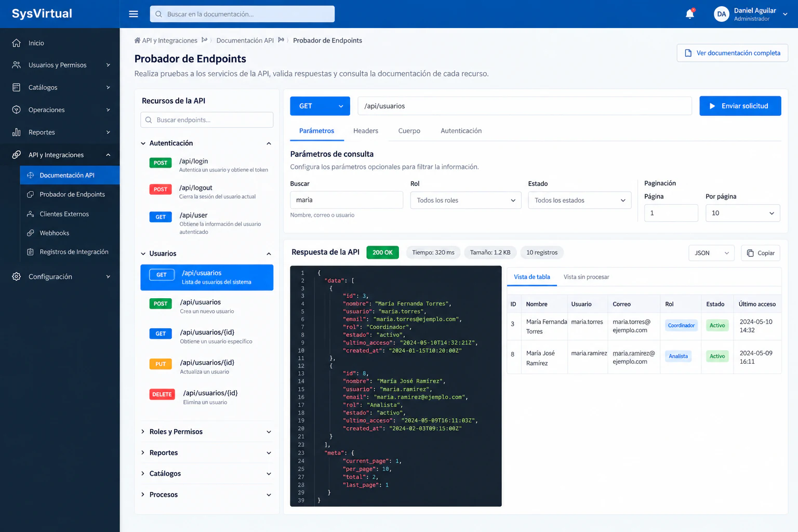The width and height of the screenshot is (798, 532).
Task: Switch to the Headers tab
Action: click(x=366, y=131)
